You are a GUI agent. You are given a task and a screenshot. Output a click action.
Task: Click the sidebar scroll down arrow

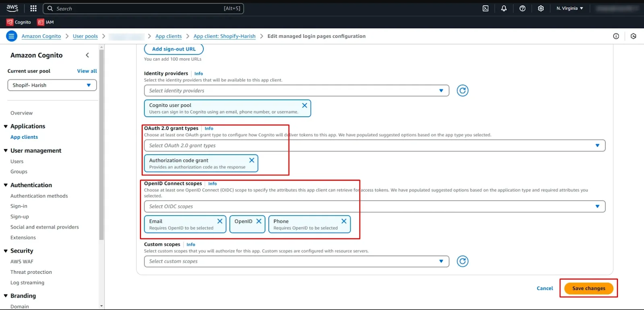click(101, 306)
